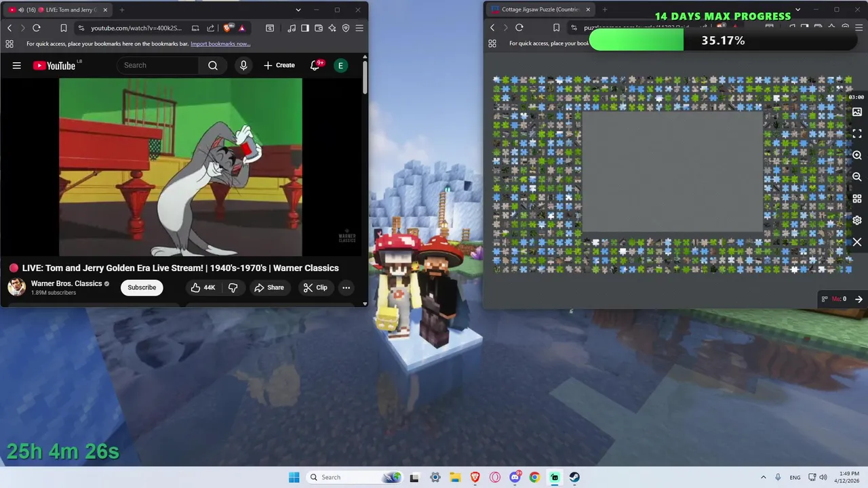Select the Cottage Jigsaw Puzzle tab
Screen dimensions: 868x488
coord(541,9)
